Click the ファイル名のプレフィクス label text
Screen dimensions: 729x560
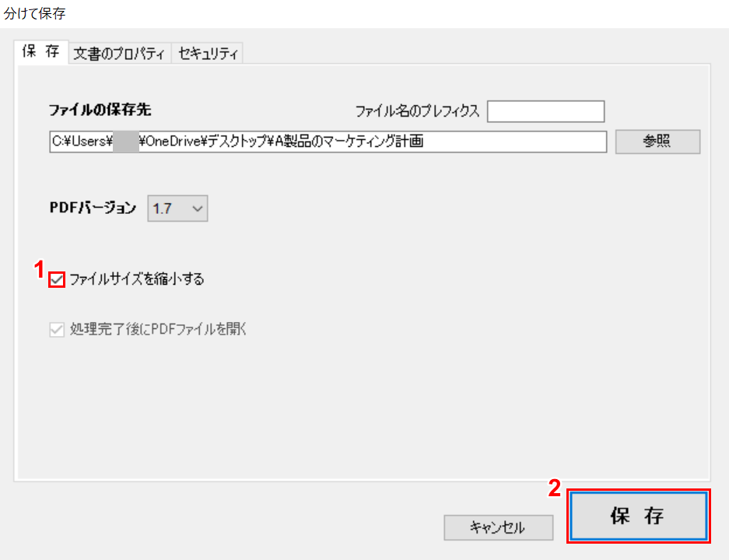(x=417, y=111)
